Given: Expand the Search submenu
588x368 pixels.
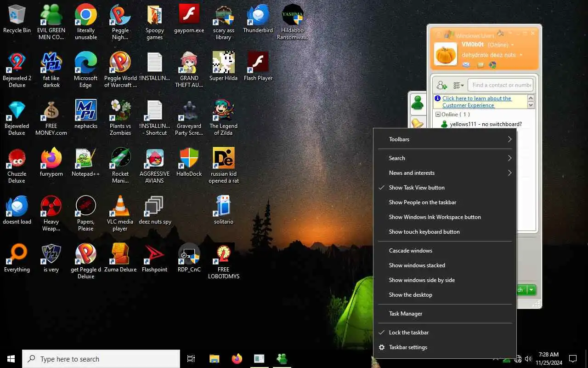Looking at the screenshot, I should point(445,158).
